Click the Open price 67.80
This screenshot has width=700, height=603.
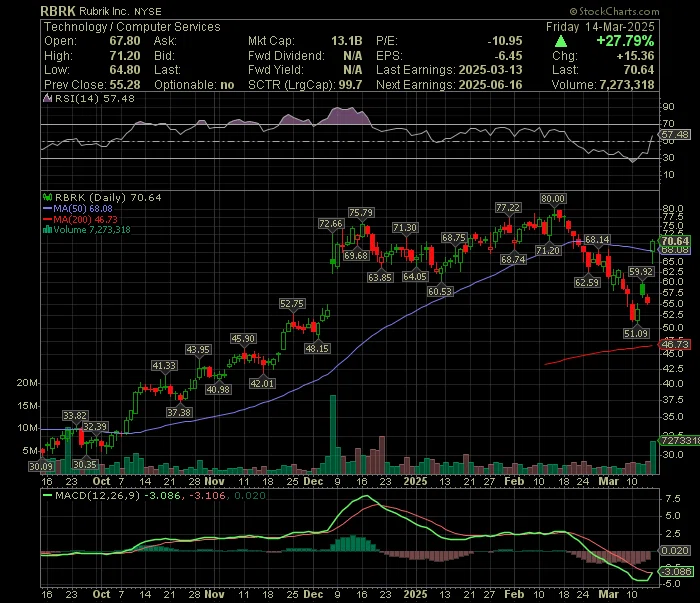coord(125,41)
